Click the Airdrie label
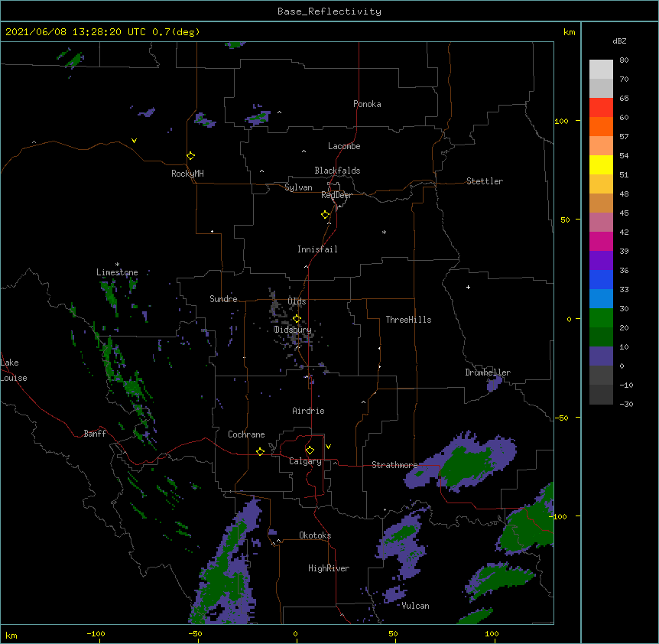The height and width of the screenshot is (644, 659). coord(308,411)
